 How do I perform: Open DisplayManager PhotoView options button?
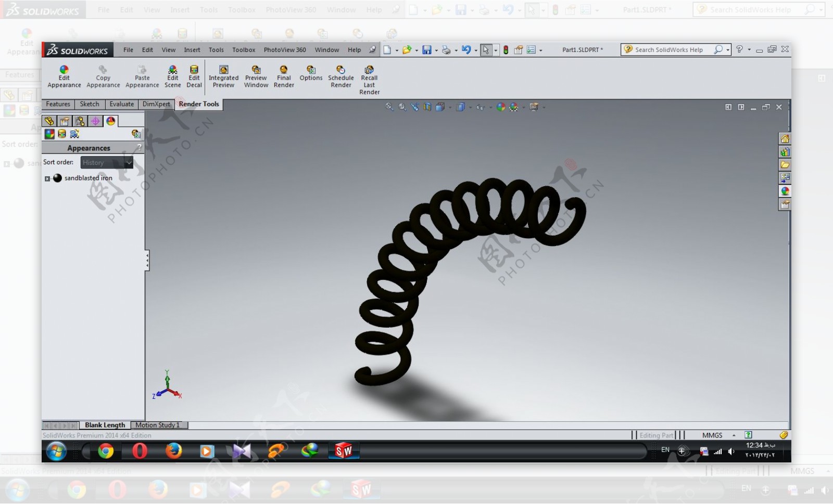(136, 134)
